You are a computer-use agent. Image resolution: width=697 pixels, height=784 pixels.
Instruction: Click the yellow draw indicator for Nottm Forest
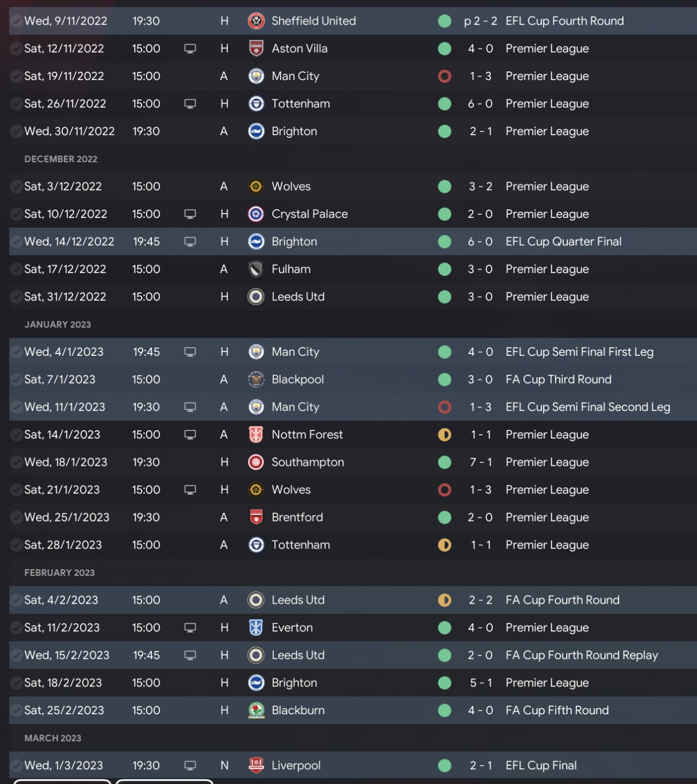(x=444, y=435)
